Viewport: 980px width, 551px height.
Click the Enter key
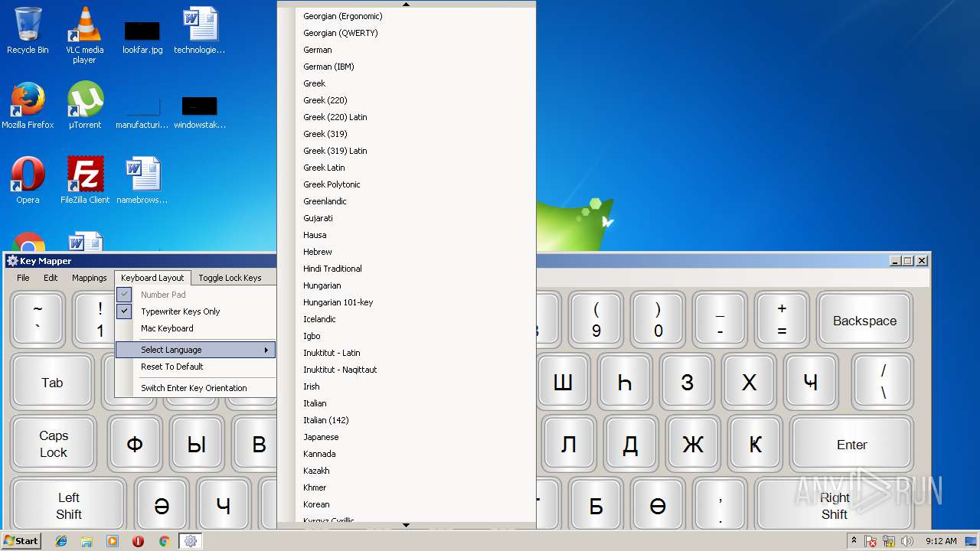click(x=851, y=445)
